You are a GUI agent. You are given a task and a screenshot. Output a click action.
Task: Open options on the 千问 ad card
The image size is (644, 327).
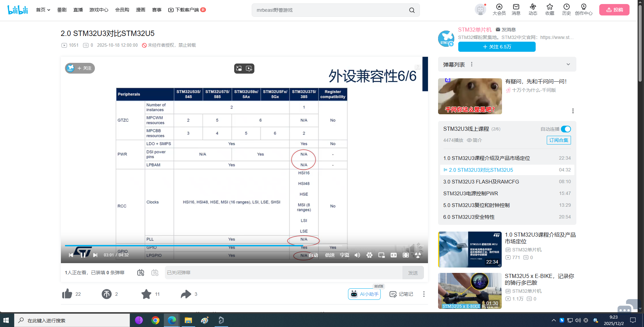[x=573, y=111]
